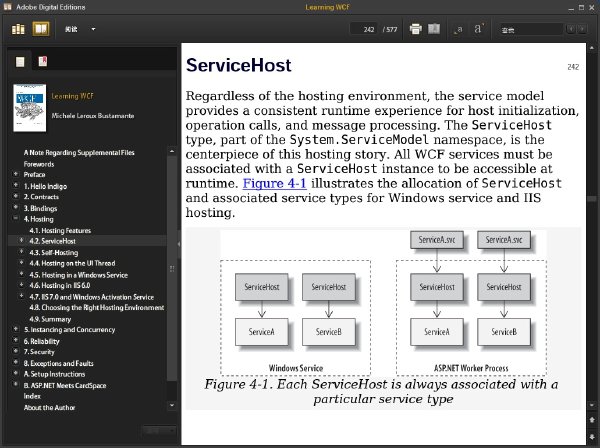Open the Table of Contents panel tab

[x=20, y=62]
